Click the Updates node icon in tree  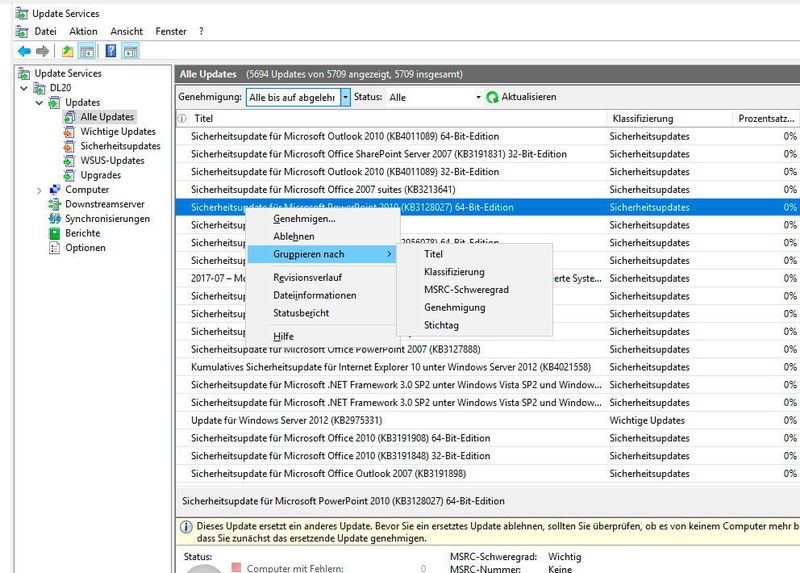(x=54, y=103)
